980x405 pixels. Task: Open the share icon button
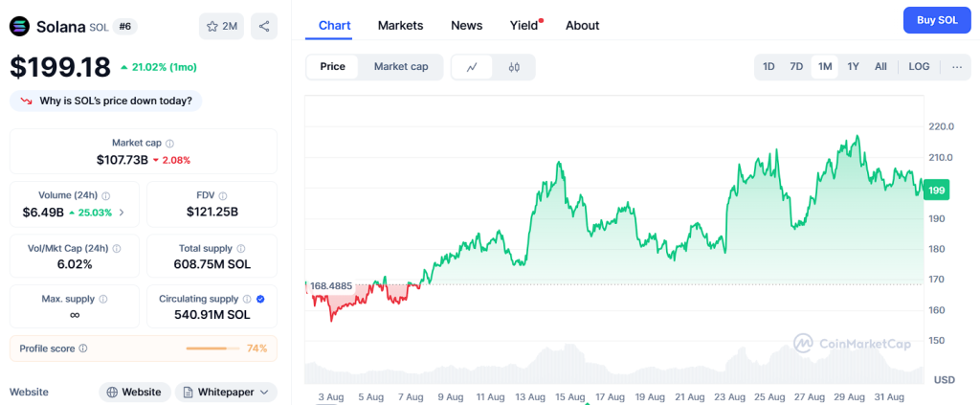[x=264, y=26]
